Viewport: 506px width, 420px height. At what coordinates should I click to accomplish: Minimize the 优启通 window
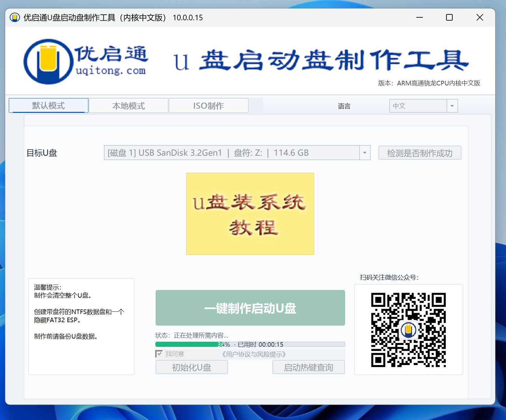[x=420, y=17]
